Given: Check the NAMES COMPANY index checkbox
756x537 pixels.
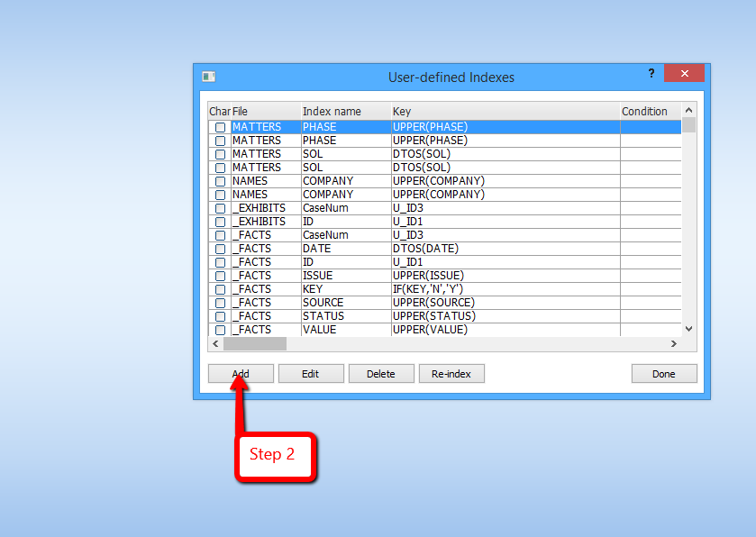Looking at the screenshot, I should coord(219,180).
